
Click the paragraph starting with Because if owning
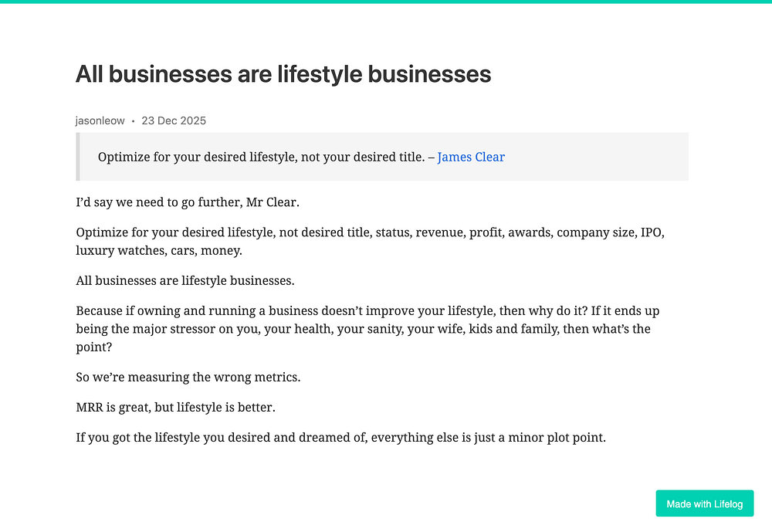[x=367, y=311]
